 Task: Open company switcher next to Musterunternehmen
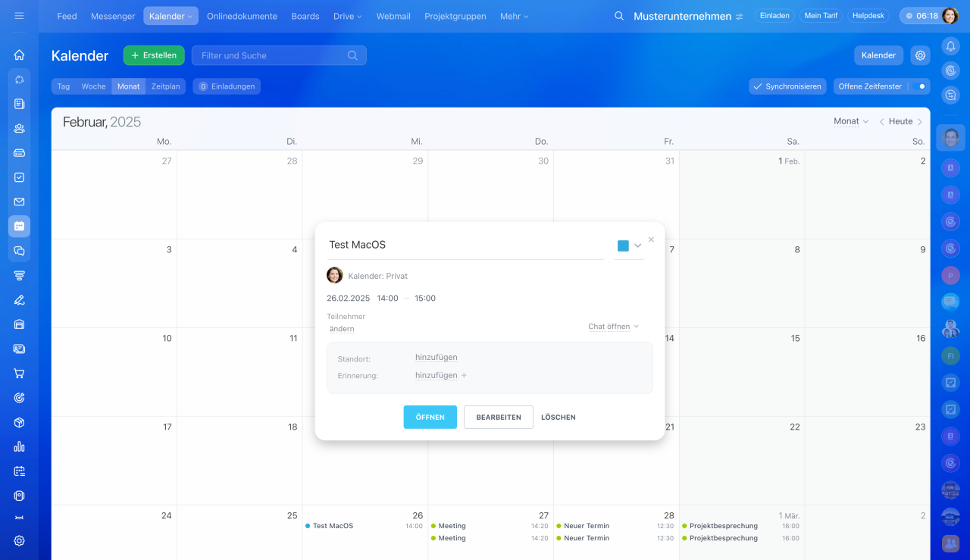(740, 17)
